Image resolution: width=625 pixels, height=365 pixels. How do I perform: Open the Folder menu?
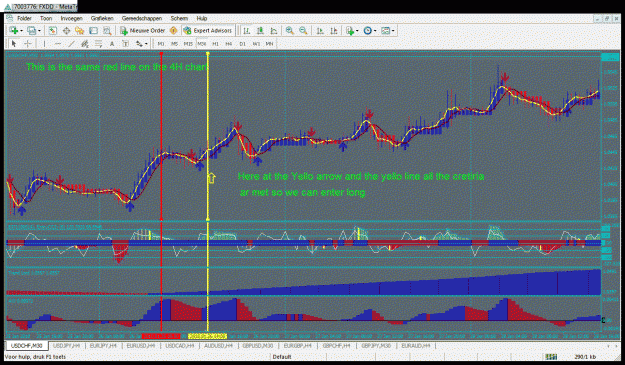[x=24, y=18]
